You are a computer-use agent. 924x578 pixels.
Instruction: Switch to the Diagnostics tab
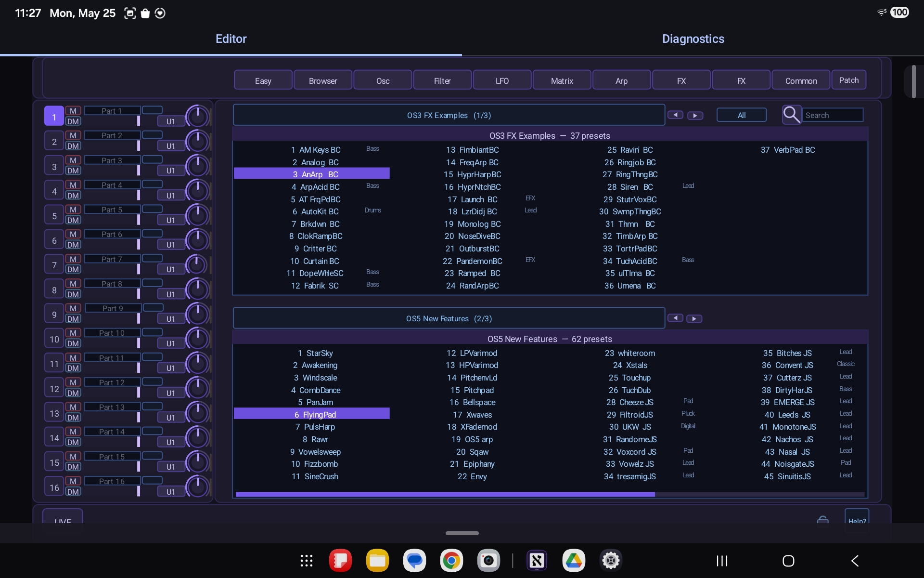(693, 39)
